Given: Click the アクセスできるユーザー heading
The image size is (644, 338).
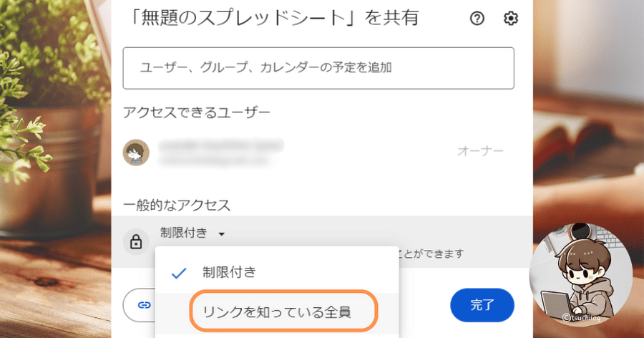Looking at the screenshot, I should (197, 112).
